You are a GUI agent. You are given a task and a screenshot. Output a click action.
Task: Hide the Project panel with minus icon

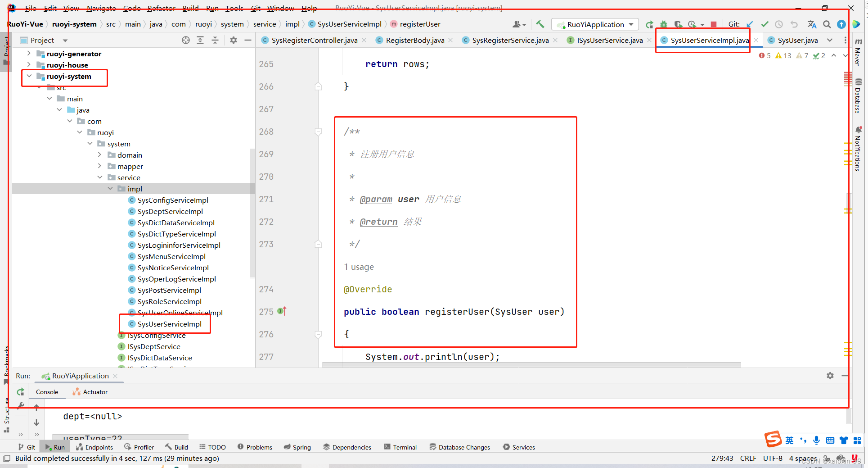click(248, 40)
